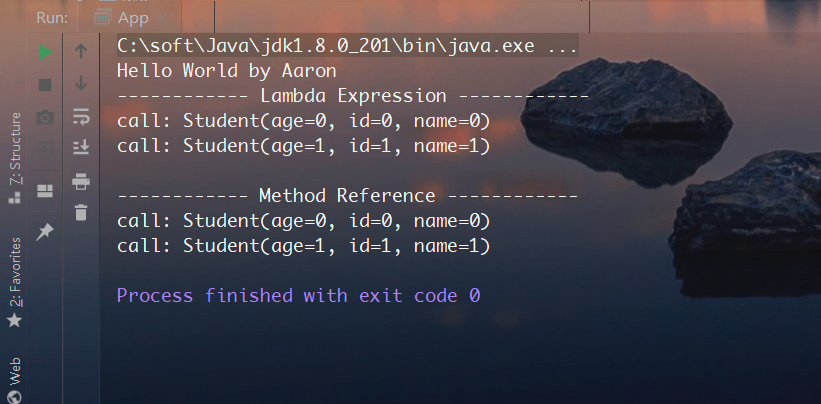Image resolution: width=821 pixels, height=404 pixels.
Task: Toggle scroll to end of console
Action: (81, 148)
